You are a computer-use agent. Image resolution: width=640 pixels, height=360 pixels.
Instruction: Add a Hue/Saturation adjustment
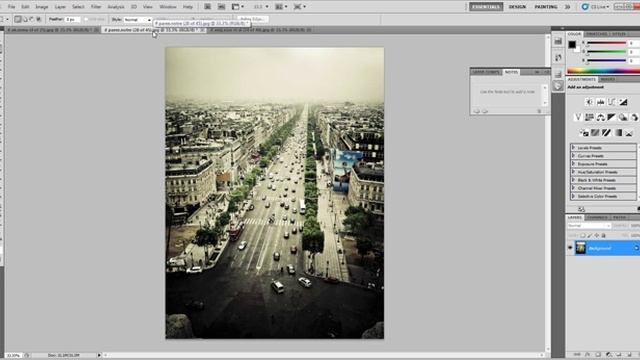point(589,118)
